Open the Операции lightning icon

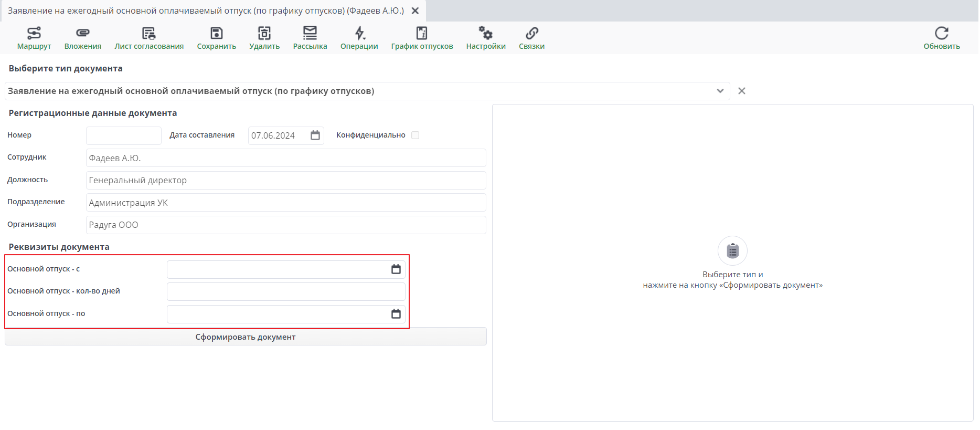click(x=359, y=33)
